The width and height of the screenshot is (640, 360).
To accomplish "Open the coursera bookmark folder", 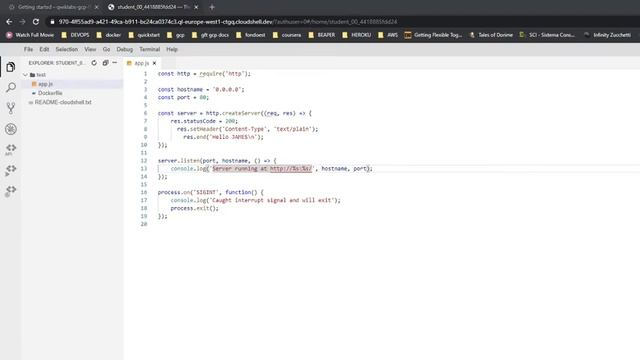I will click(287, 35).
